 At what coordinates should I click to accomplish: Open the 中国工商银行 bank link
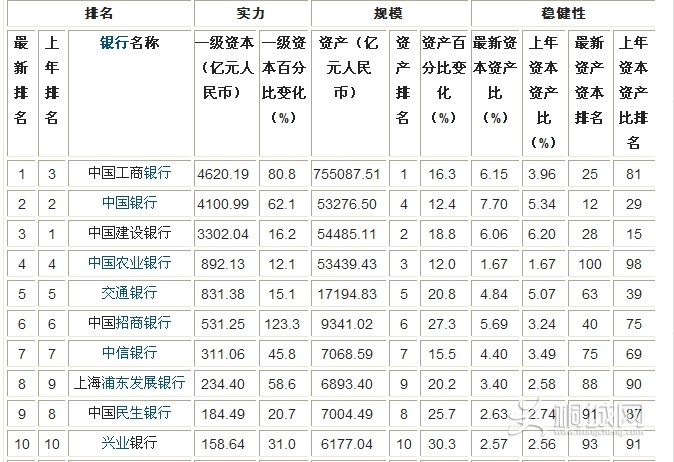tap(129, 173)
